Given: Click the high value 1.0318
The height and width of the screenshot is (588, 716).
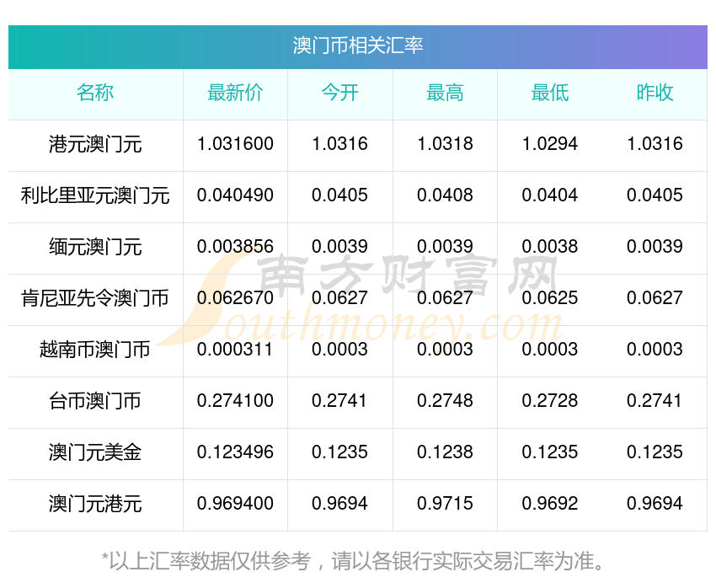Looking at the screenshot, I should coord(445,144).
